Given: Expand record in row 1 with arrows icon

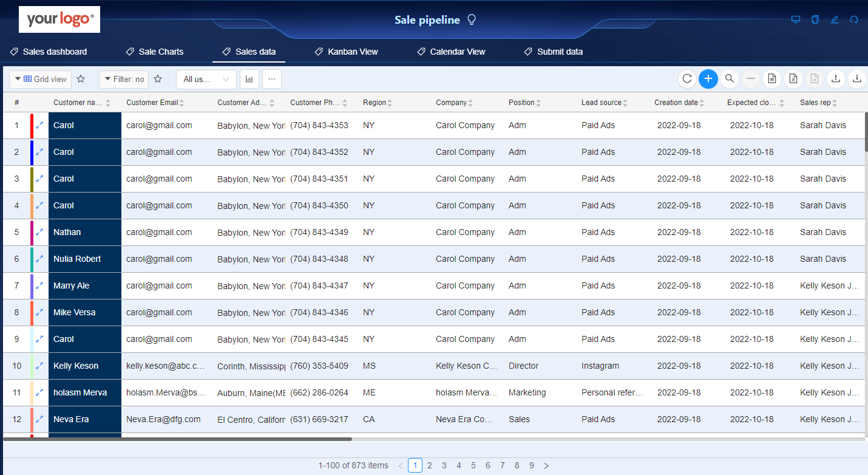Looking at the screenshot, I should [39, 125].
